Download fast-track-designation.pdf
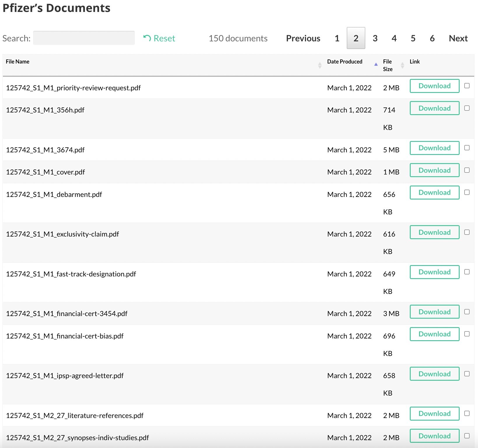478x448 pixels. [434, 272]
